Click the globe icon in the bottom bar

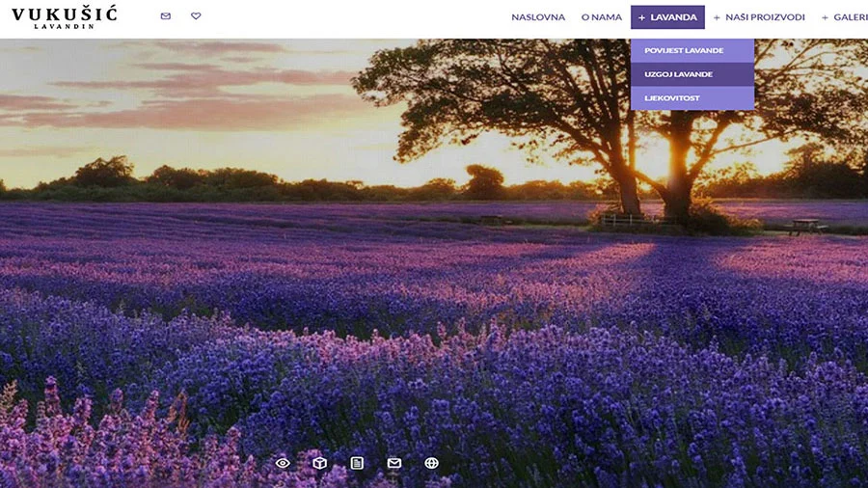click(x=431, y=463)
